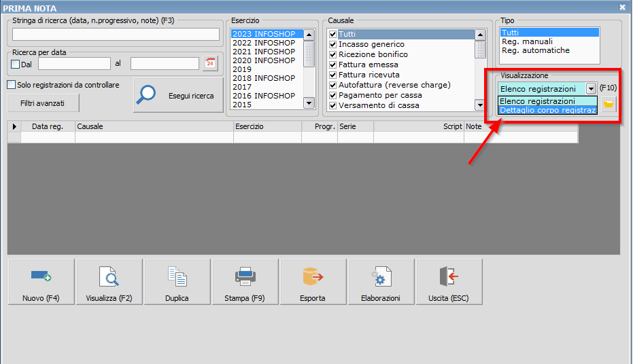Click the 'al' end date field

(x=165, y=64)
